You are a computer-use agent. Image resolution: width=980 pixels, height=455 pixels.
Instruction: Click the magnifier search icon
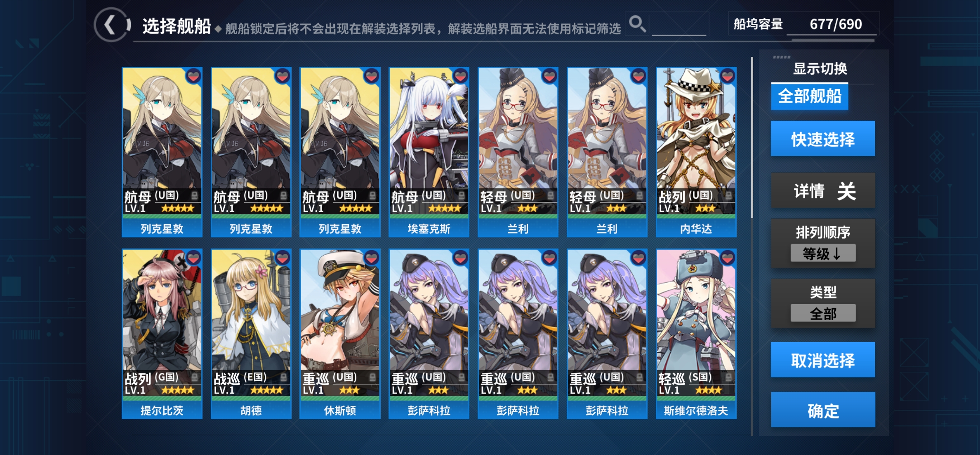pos(637,24)
